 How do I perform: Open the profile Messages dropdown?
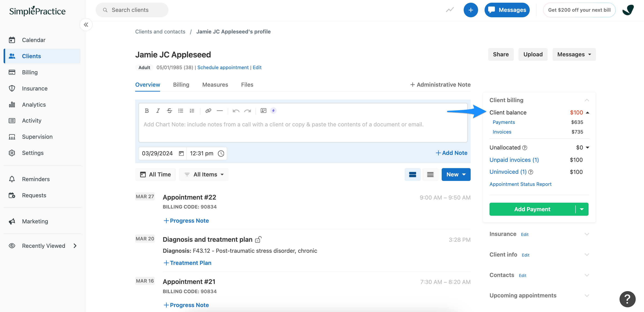tap(574, 54)
